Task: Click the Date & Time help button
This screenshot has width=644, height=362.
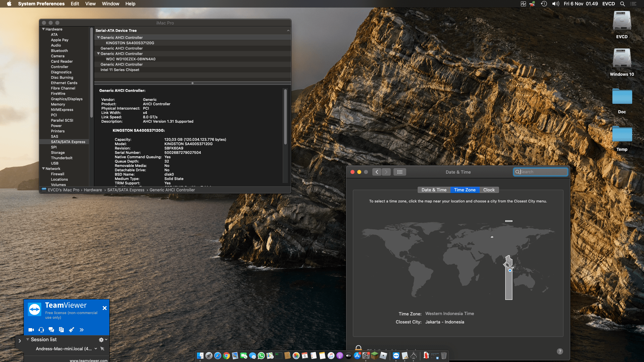Action: (559, 351)
